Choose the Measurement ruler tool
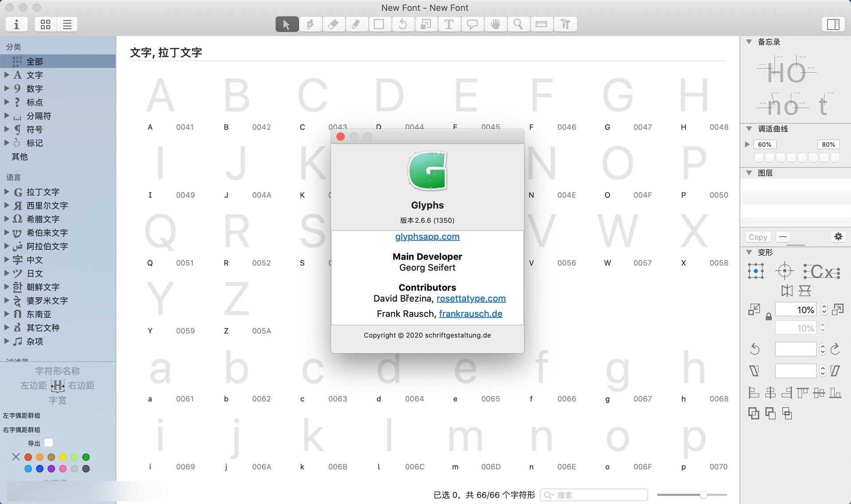 [542, 24]
